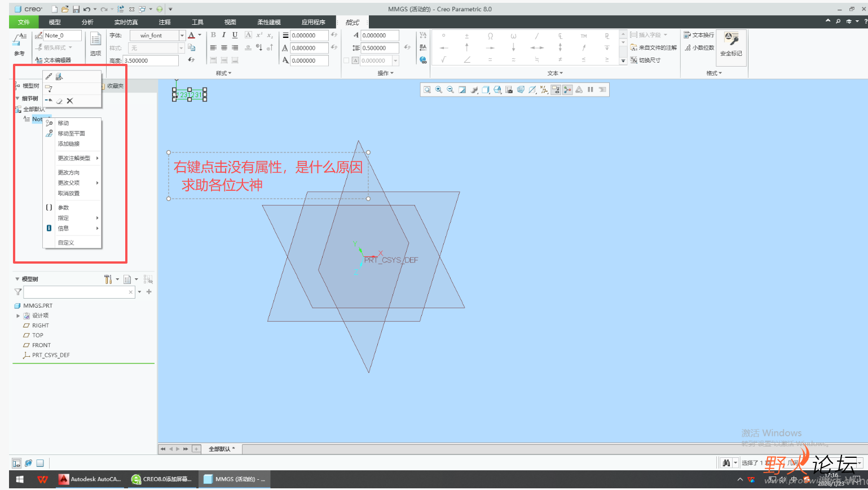Click the Note_0 name input field
Viewport: 868px width, 490px height.
62,36
